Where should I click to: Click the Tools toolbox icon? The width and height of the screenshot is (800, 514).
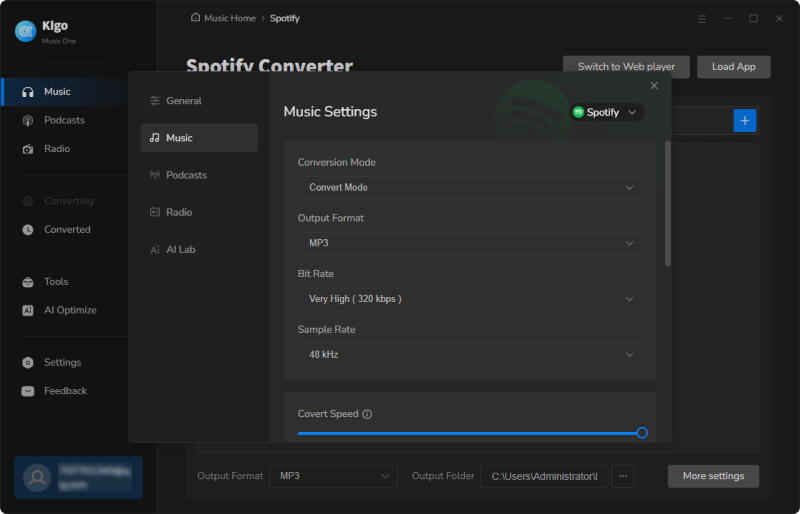(x=28, y=282)
